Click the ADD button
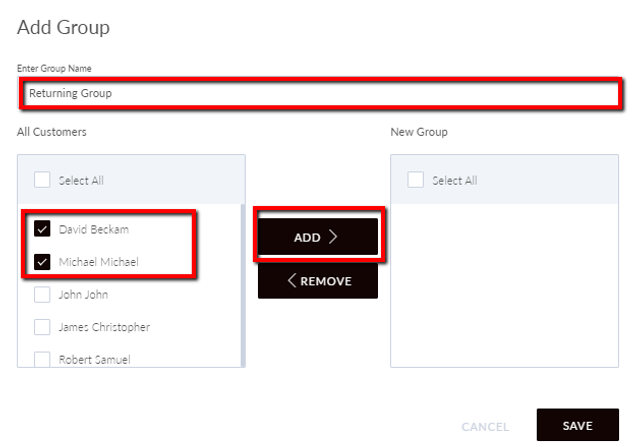Image resolution: width=640 pixels, height=447 pixels. coord(318,237)
